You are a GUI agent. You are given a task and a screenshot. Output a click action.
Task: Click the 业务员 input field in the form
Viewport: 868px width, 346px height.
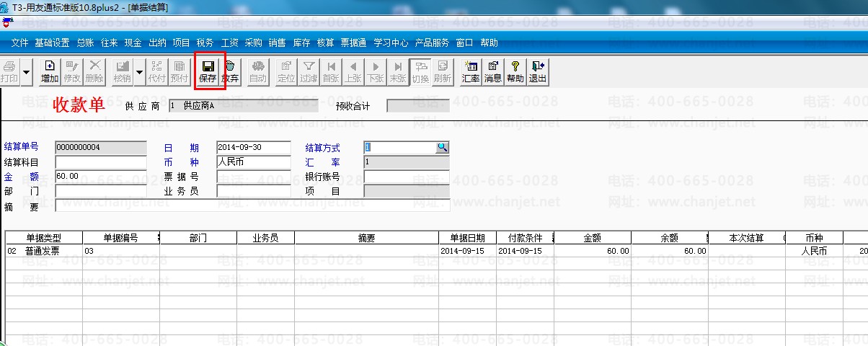[x=253, y=191]
